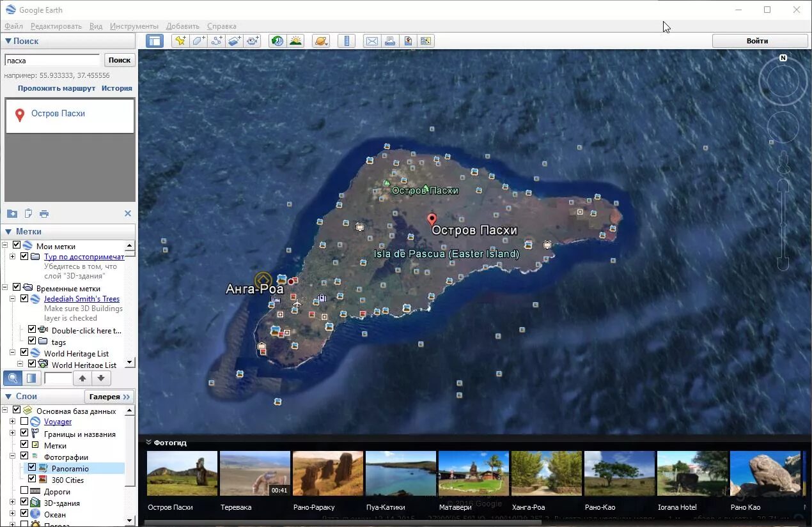Open the Файл menu
Viewport: 812px width, 527px height.
[x=13, y=26]
